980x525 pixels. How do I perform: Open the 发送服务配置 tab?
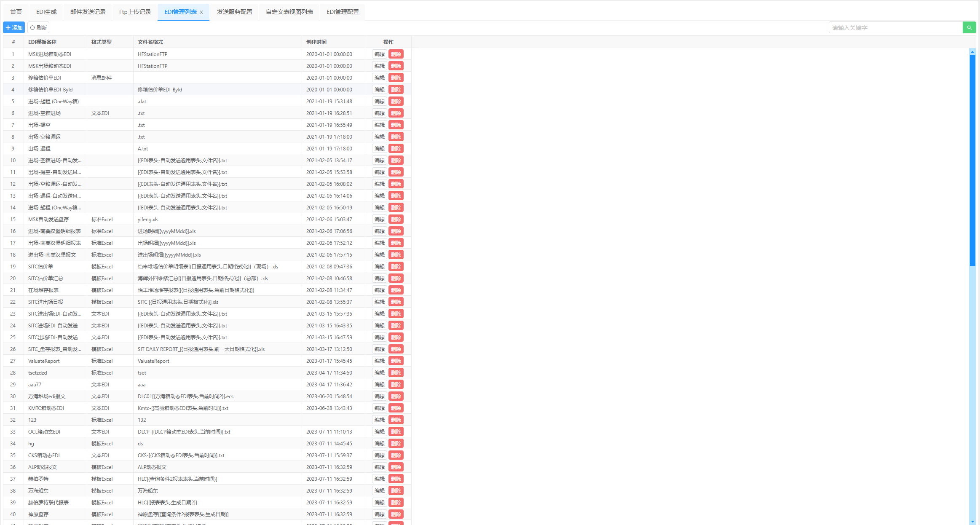pos(234,12)
